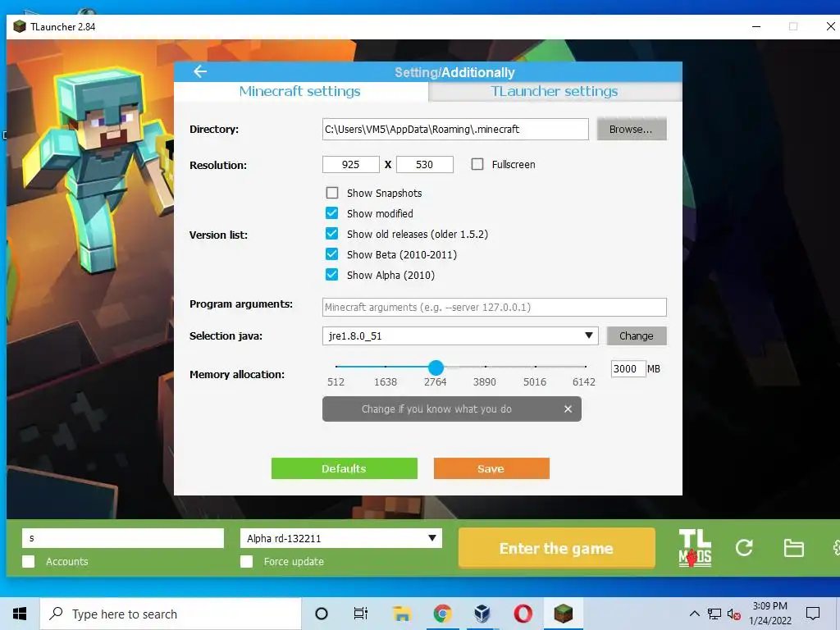The image size is (840, 630).
Task: Click the orange Save button
Action: point(491,468)
